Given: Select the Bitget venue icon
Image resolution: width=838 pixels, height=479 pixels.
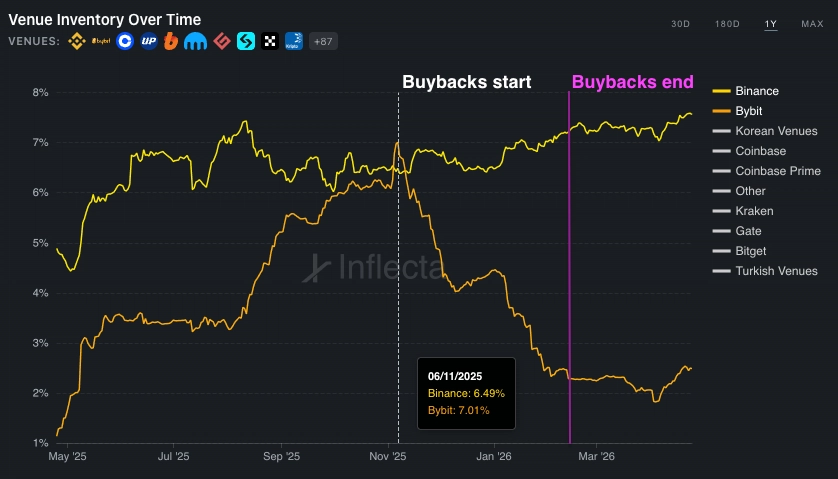Looking at the screenshot, I should tap(245, 41).
